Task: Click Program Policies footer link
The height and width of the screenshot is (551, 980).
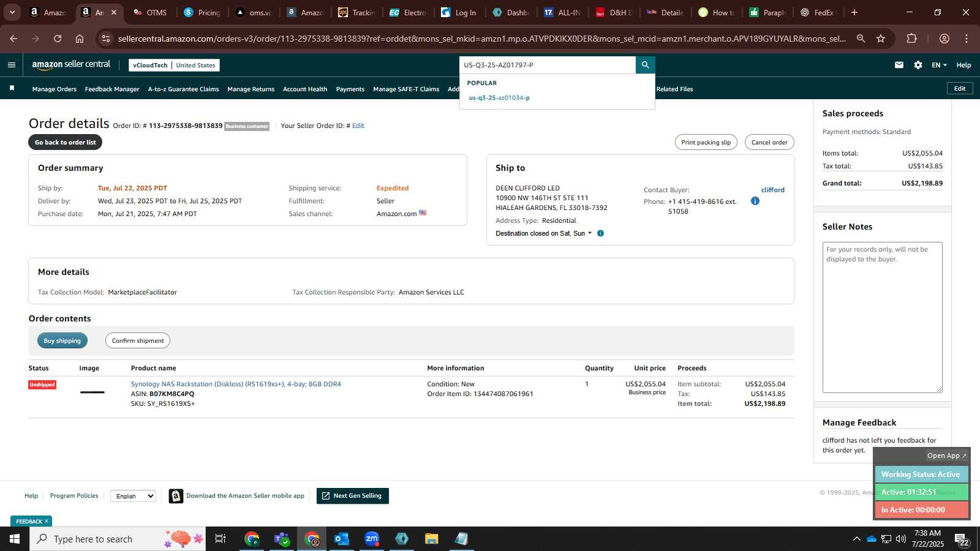Action: pyautogui.click(x=74, y=496)
